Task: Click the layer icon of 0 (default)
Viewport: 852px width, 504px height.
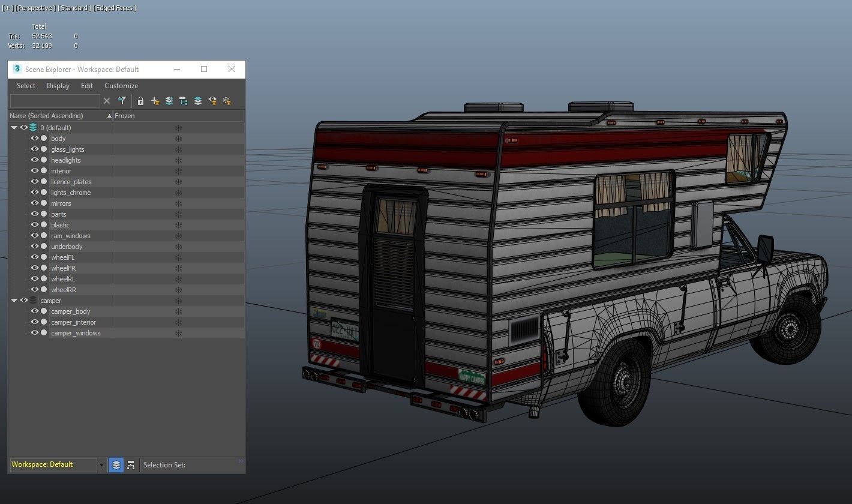Action: tap(33, 128)
